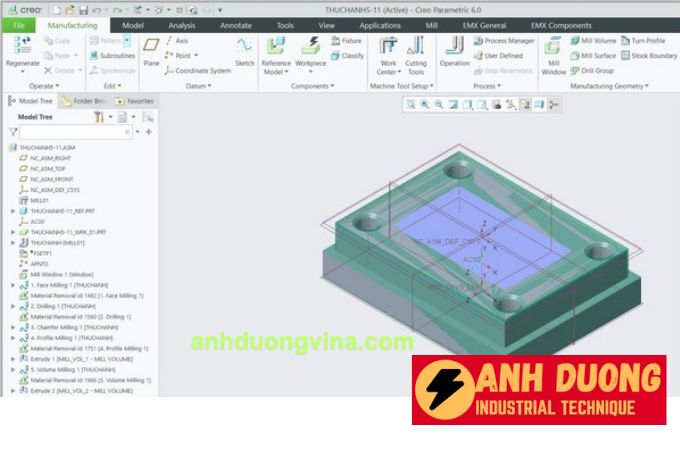Select Mill Window 1 in model tree
The width and height of the screenshot is (680, 454).
[61, 274]
